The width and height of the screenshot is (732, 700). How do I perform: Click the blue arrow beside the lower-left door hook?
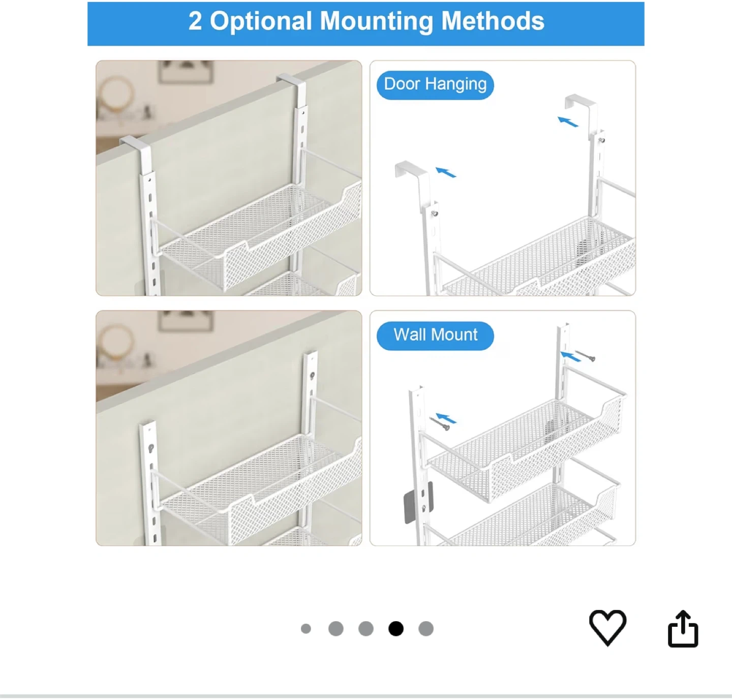pos(446,172)
